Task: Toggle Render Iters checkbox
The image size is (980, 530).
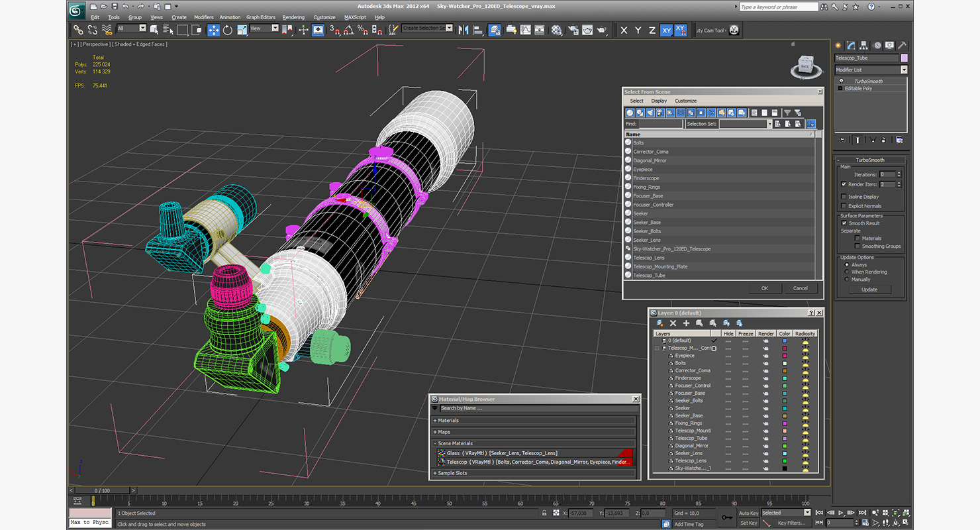Action: (x=844, y=184)
